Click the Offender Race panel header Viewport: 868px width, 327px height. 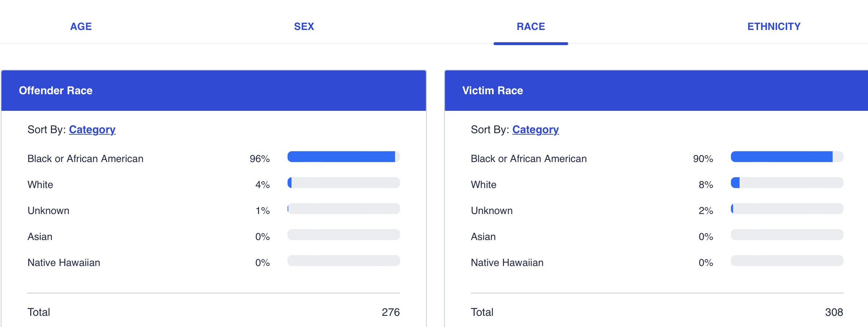pyautogui.click(x=214, y=90)
